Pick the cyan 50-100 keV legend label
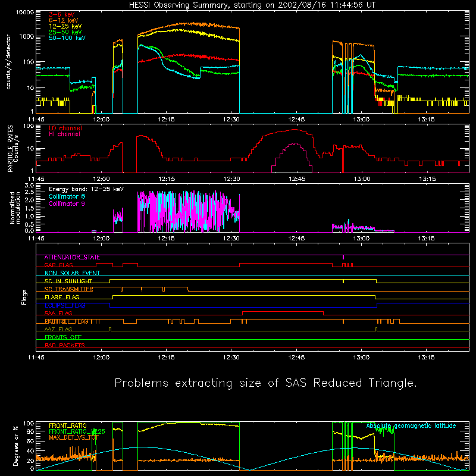Screen dimensions: 476x476 pyautogui.click(x=67, y=38)
